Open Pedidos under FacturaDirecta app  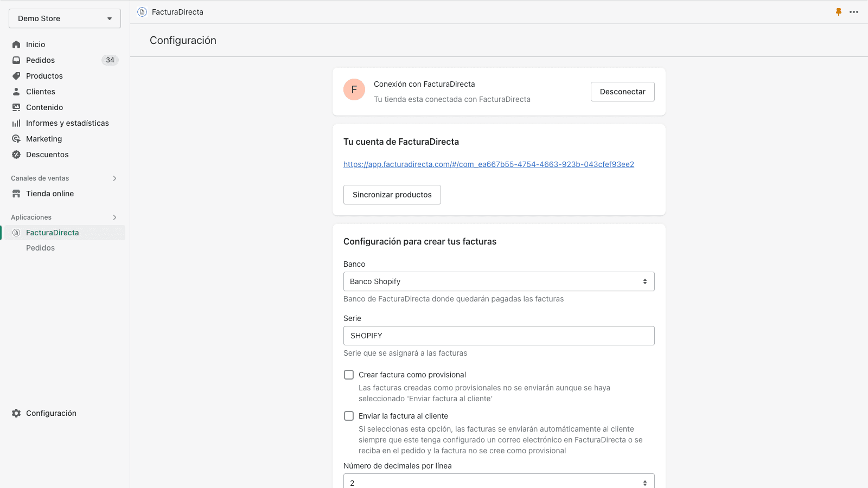click(40, 248)
